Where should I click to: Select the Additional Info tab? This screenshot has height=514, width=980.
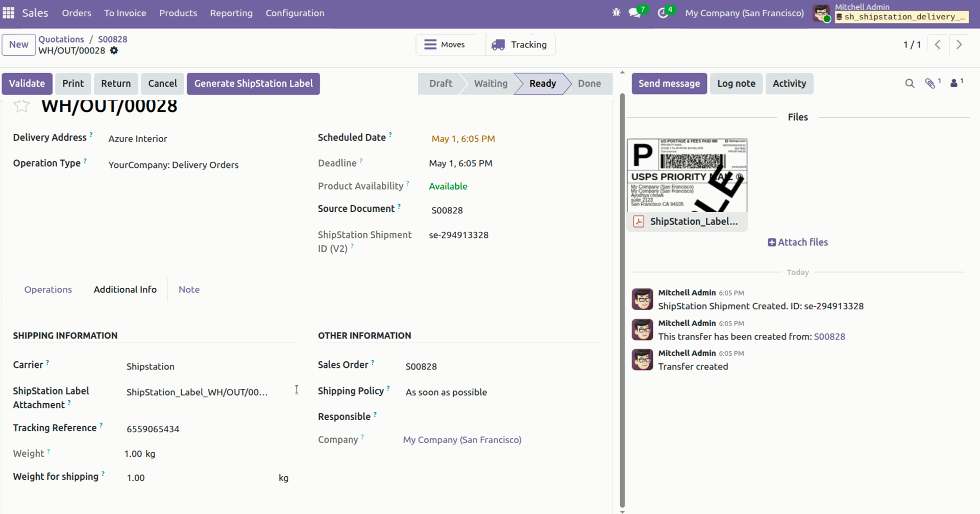pyautogui.click(x=125, y=289)
